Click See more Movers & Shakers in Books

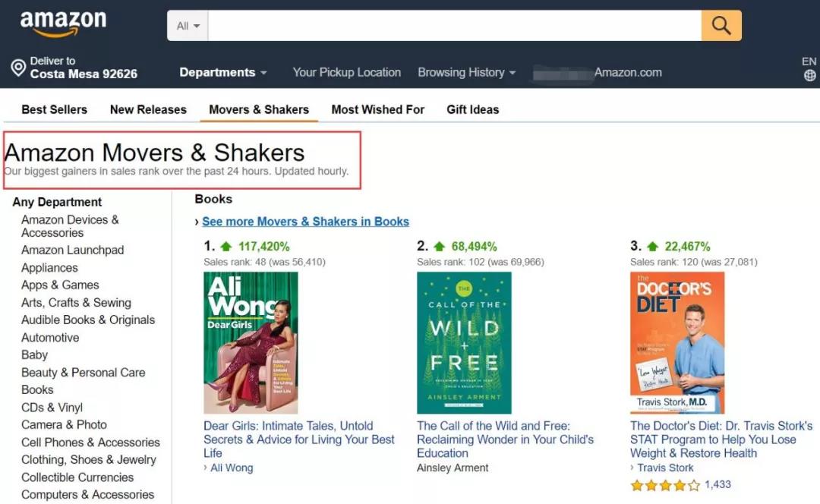305,222
